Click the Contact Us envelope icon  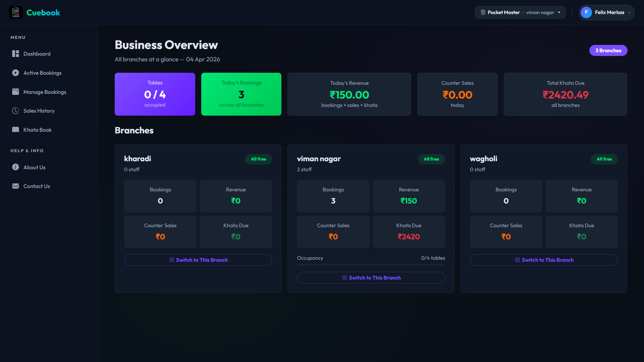click(15, 186)
